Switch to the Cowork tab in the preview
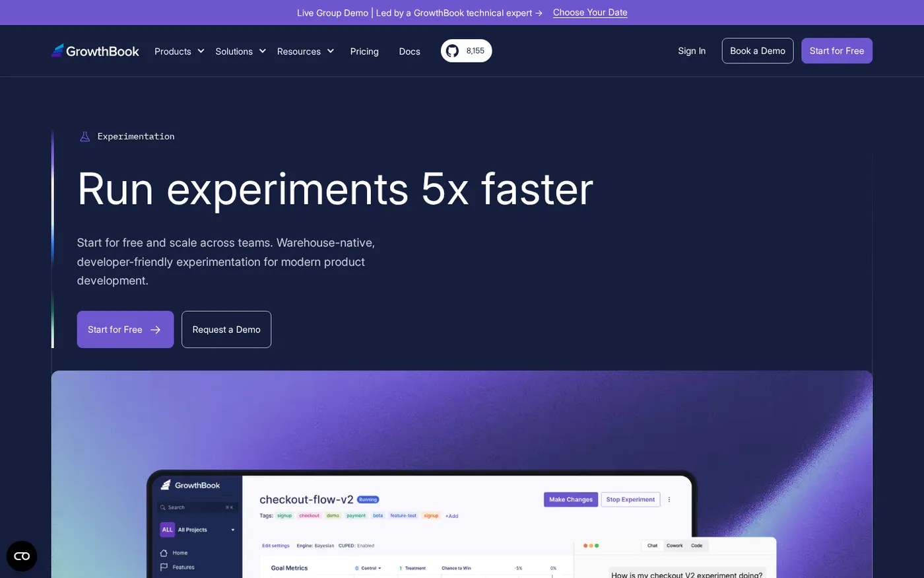 pyautogui.click(x=675, y=546)
